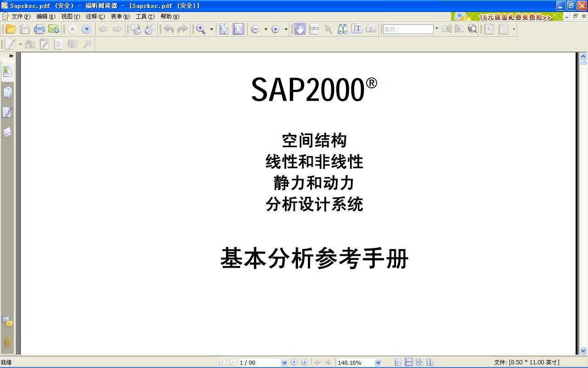Open the 帮助 menu
588x368 pixels.
point(170,17)
